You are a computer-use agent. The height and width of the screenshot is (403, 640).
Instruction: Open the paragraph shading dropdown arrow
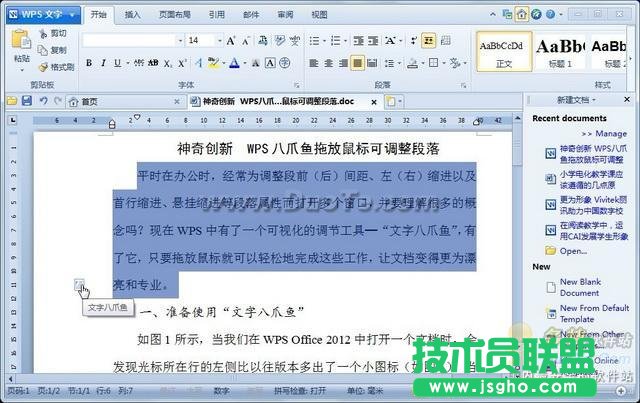(x=423, y=63)
